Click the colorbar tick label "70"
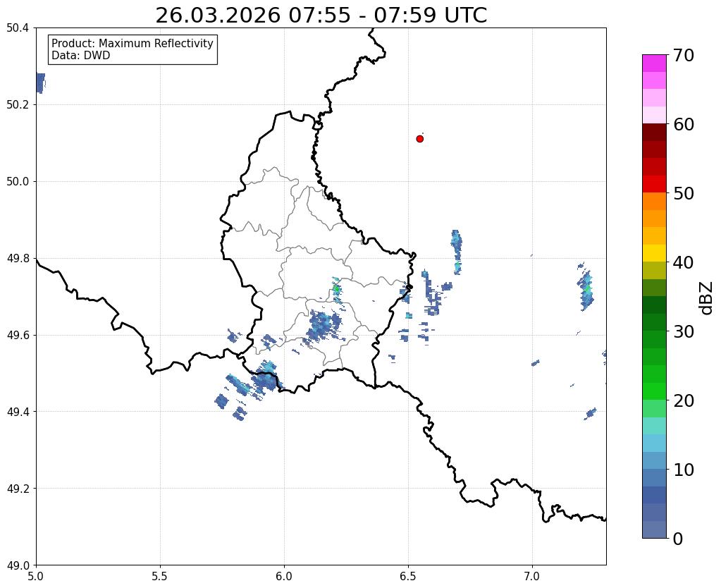 point(684,55)
